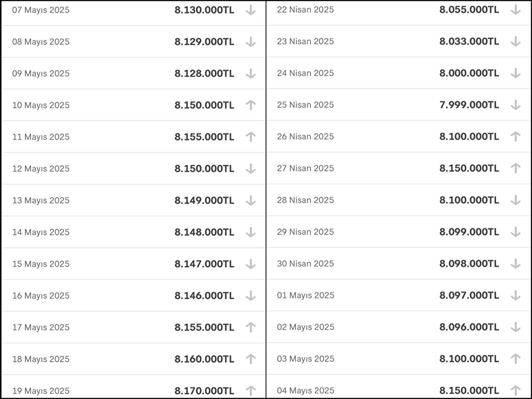
Task: Click the 24 Nisan 2025 date
Action: (x=305, y=73)
